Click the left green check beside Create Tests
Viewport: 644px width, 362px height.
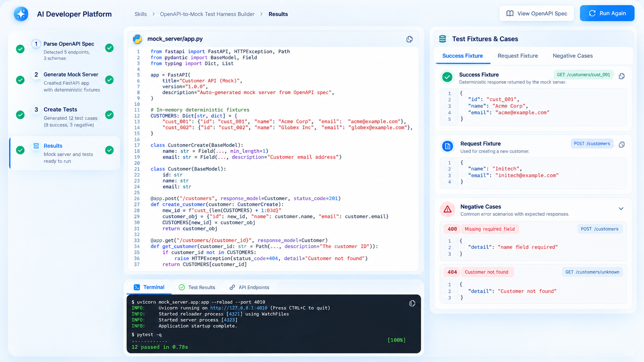[x=20, y=115]
